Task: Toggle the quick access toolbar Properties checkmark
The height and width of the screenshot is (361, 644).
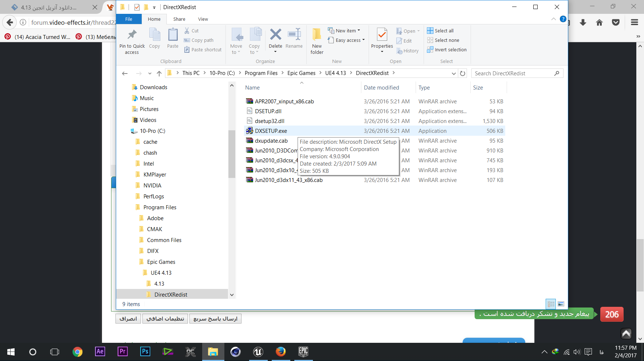Action: click(137, 7)
